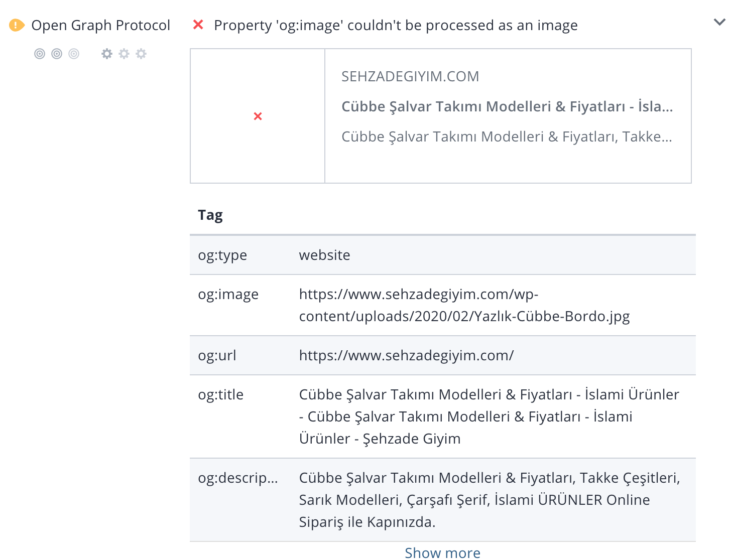Click the Open Graph Protocol heading

click(x=101, y=25)
